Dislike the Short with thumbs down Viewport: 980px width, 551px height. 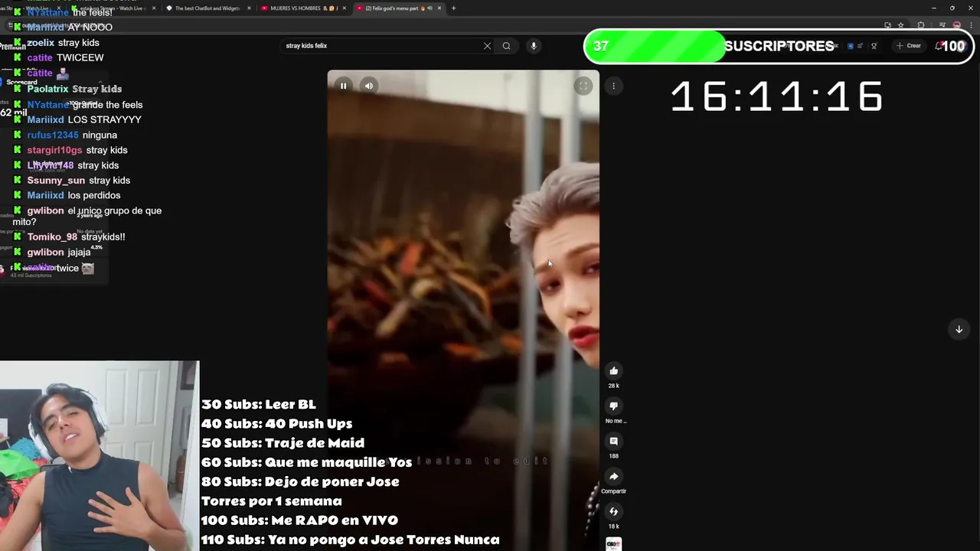coord(613,406)
